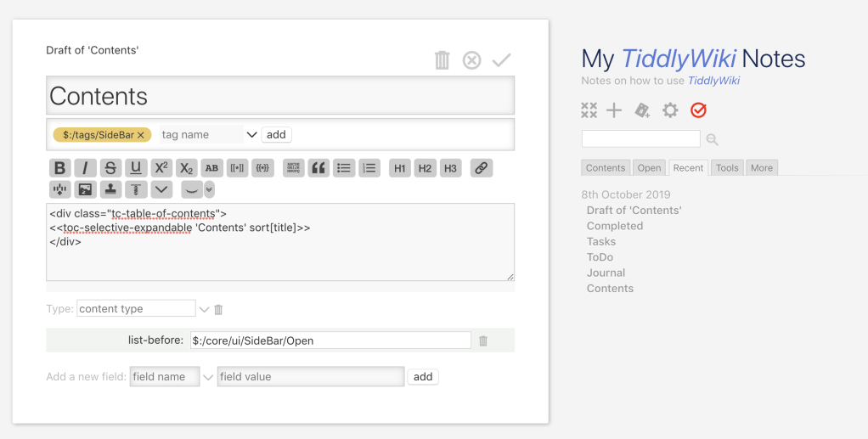Image resolution: width=868 pixels, height=439 pixels.
Task: Click the insert picture icon
Action: click(x=84, y=189)
